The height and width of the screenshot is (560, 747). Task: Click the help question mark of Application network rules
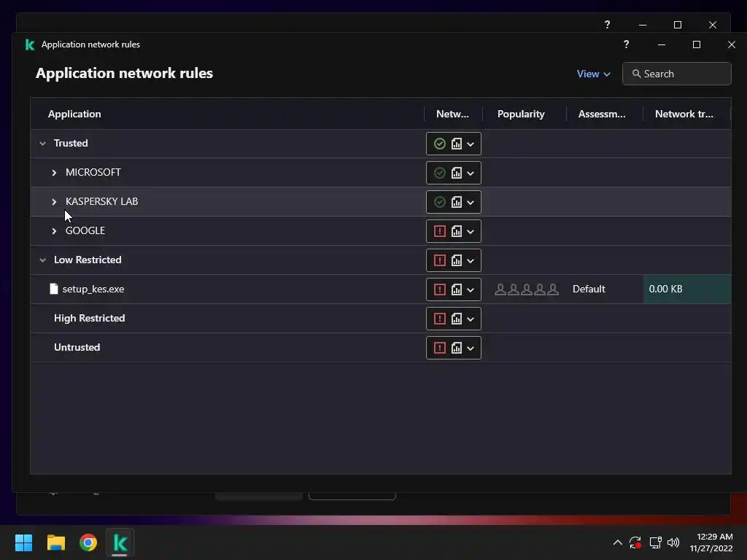[626, 44]
